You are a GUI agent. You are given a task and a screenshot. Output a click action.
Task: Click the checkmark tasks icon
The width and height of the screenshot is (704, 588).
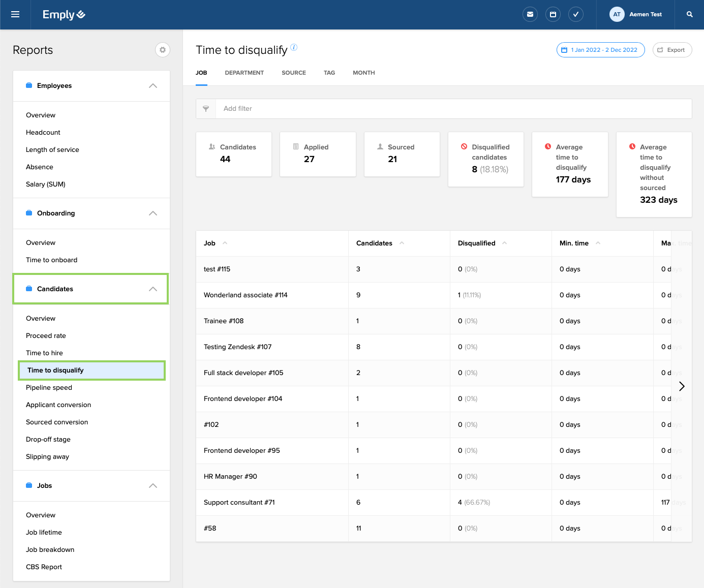(575, 14)
